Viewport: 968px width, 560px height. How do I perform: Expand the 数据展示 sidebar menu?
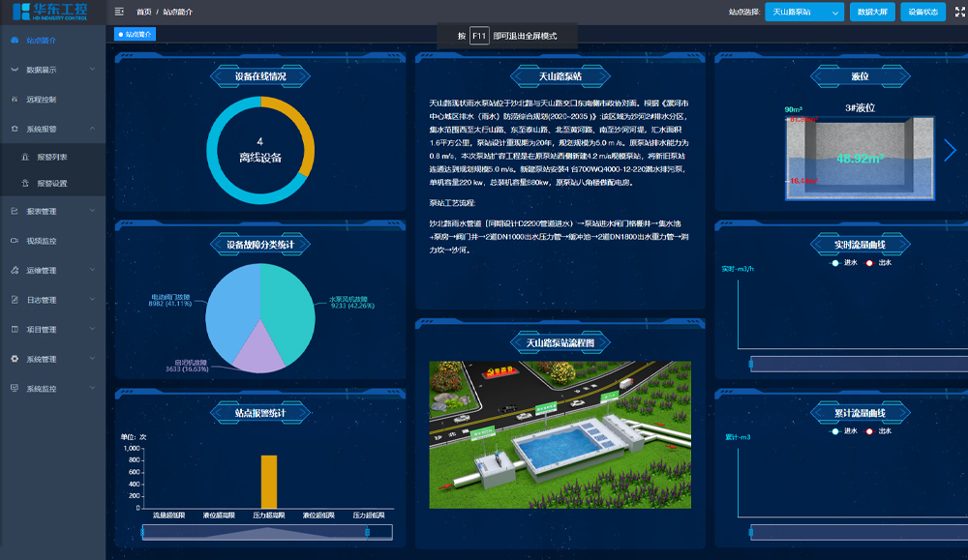pos(52,70)
